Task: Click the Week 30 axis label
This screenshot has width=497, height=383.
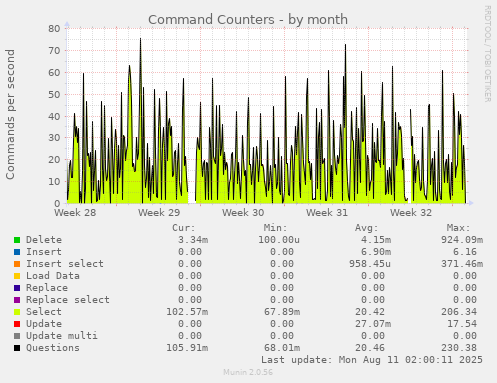Action: pyautogui.click(x=243, y=213)
